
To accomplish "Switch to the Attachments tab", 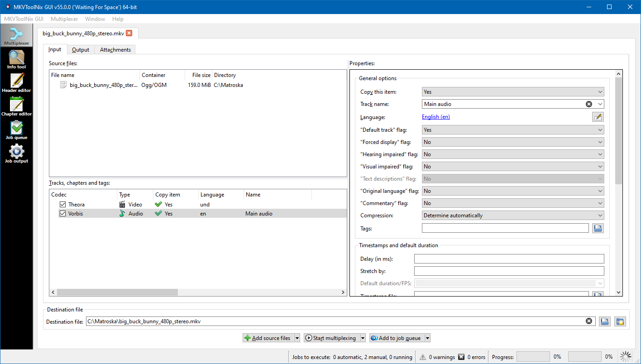I will 115,49.
